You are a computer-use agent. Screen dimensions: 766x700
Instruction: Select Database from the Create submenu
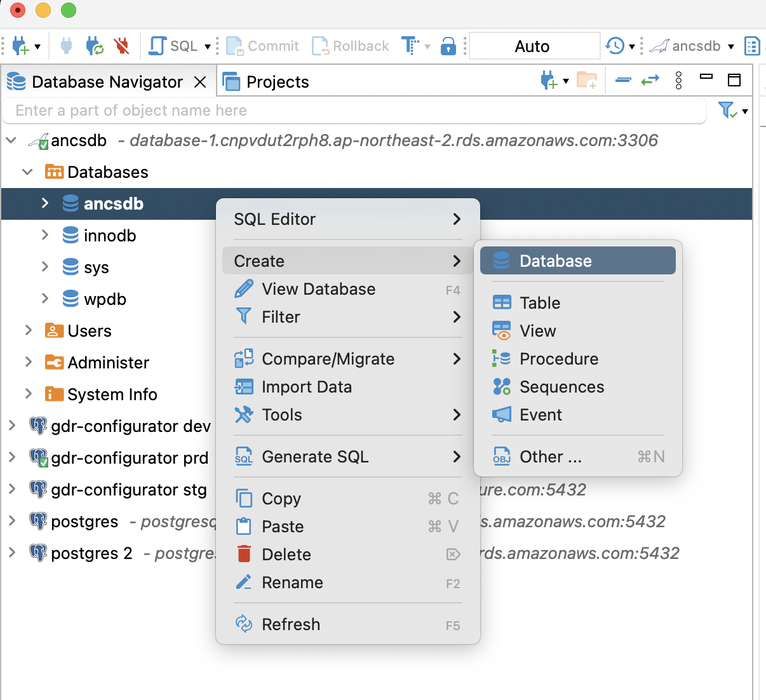[556, 260]
